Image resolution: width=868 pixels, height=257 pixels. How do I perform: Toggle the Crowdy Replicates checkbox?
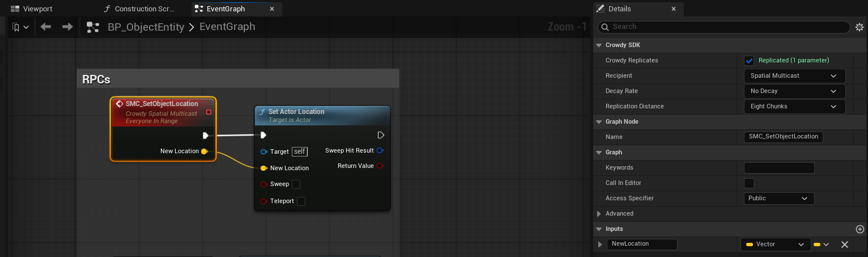[x=749, y=60]
